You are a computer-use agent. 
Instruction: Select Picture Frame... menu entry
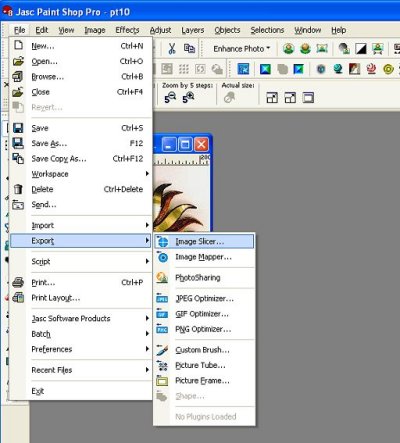pyautogui.click(x=204, y=381)
